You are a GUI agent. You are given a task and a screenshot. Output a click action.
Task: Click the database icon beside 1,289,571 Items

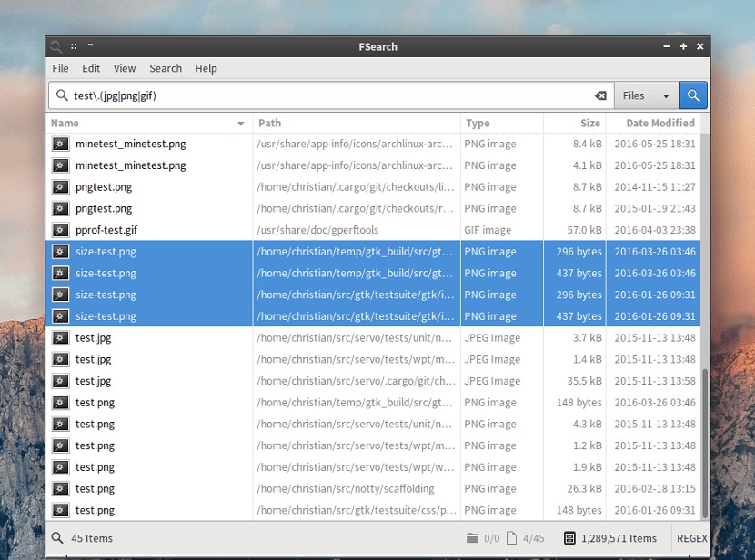[569, 538]
